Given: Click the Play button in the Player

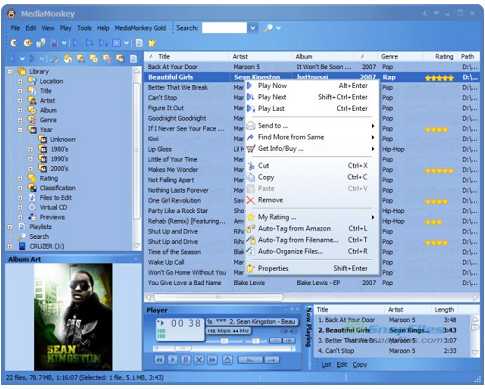Looking at the screenshot, I should point(173,360).
